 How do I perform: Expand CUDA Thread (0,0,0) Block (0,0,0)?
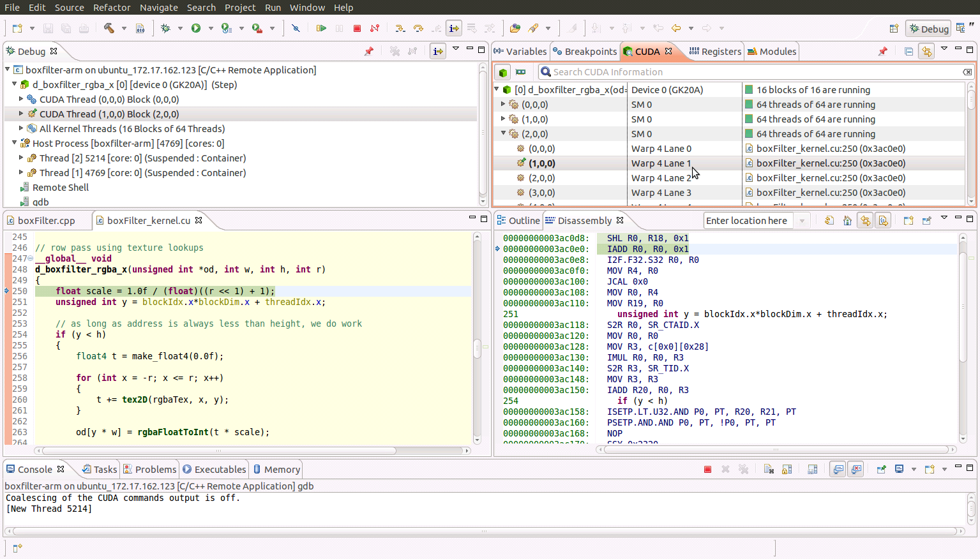point(20,99)
